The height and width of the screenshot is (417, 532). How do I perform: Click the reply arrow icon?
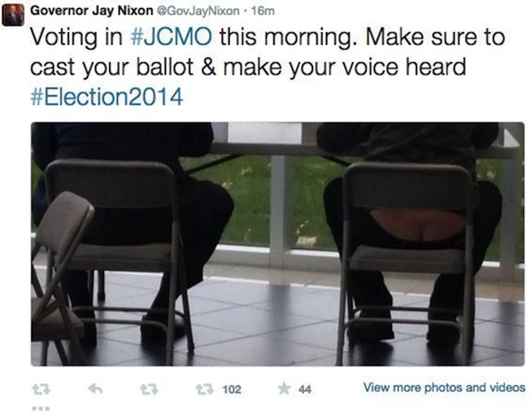click(x=96, y=389)
